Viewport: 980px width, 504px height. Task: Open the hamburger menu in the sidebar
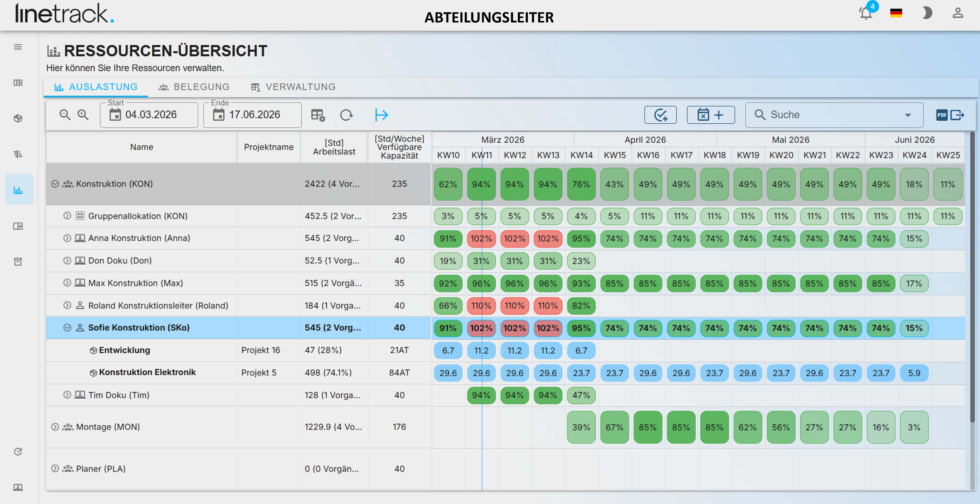coord(18,47)
